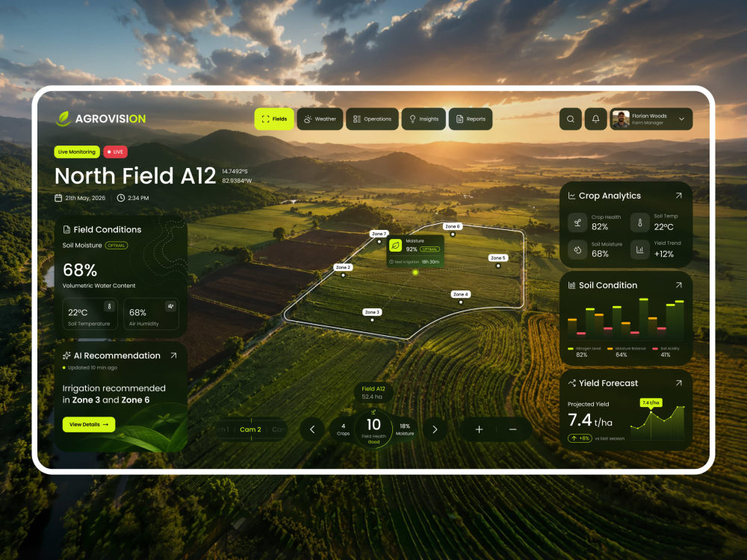747x560 pixels.
Task: Select the Cam 2 camera
Action: point(250,429)
